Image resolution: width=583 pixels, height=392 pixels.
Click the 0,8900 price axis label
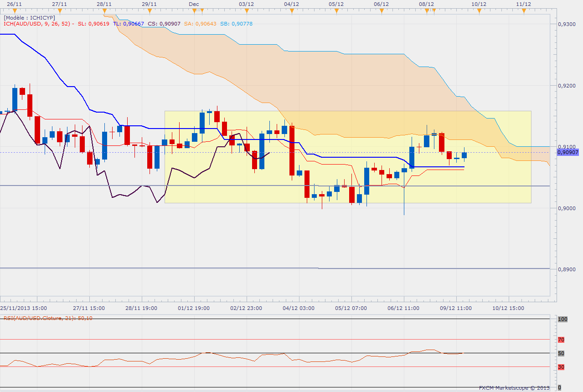(567, 269)
